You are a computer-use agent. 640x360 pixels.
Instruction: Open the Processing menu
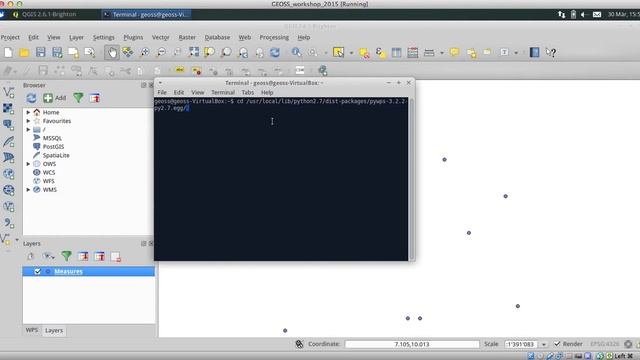coord(274,37)
